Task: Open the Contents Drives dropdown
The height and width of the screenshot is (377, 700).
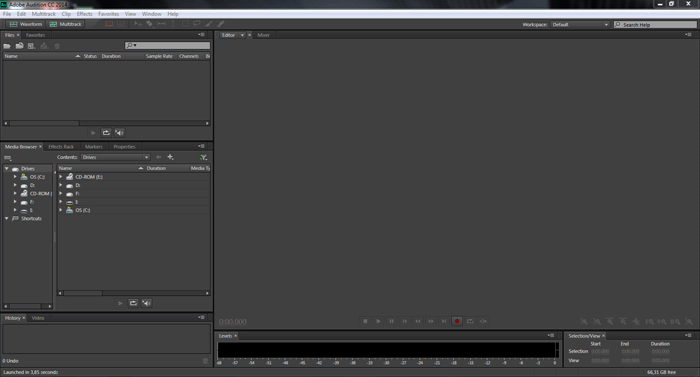Action: coord(115,157)
